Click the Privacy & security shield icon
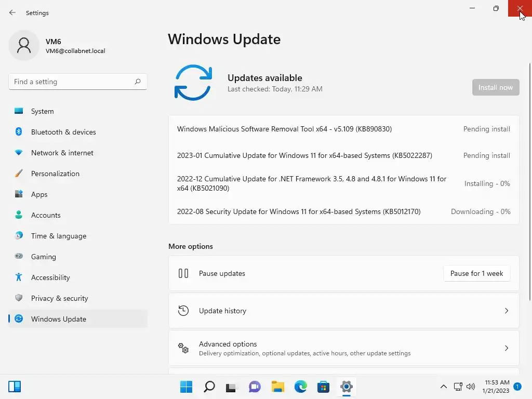The width and height of the screenshot is (532, 399). click(19, 298)
